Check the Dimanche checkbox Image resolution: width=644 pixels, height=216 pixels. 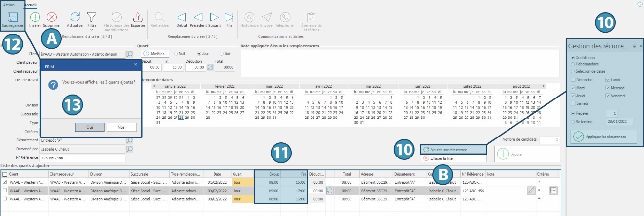pyautogui.click(x=574, y=79)
